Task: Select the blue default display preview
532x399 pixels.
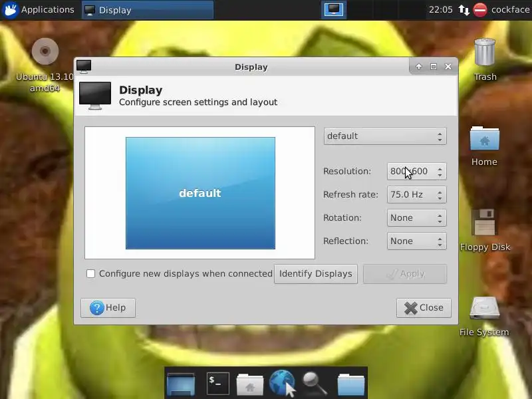Action: [x=201, y=193]
